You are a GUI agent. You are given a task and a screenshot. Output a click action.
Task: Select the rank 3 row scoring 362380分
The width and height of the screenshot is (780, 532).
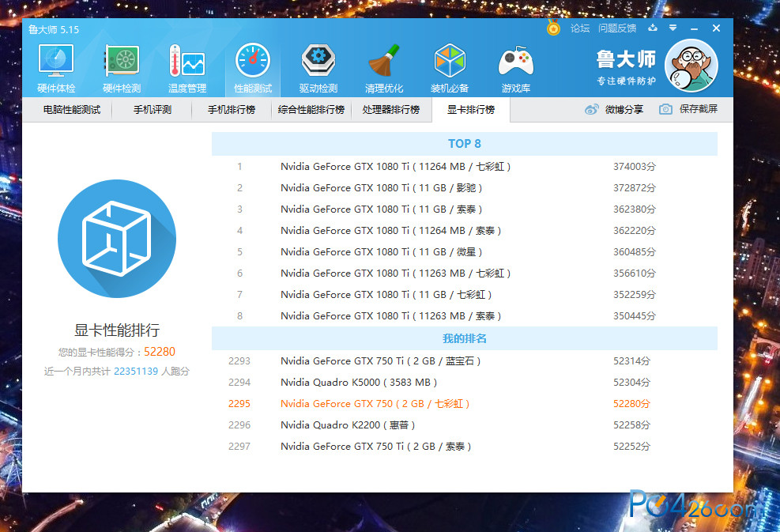(x=465, y=209)
